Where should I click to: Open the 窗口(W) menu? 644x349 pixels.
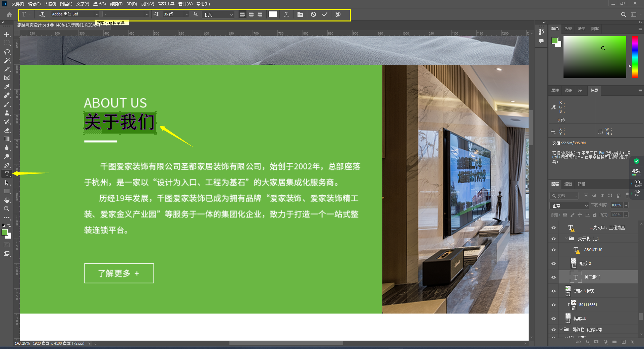pos(185,4)
